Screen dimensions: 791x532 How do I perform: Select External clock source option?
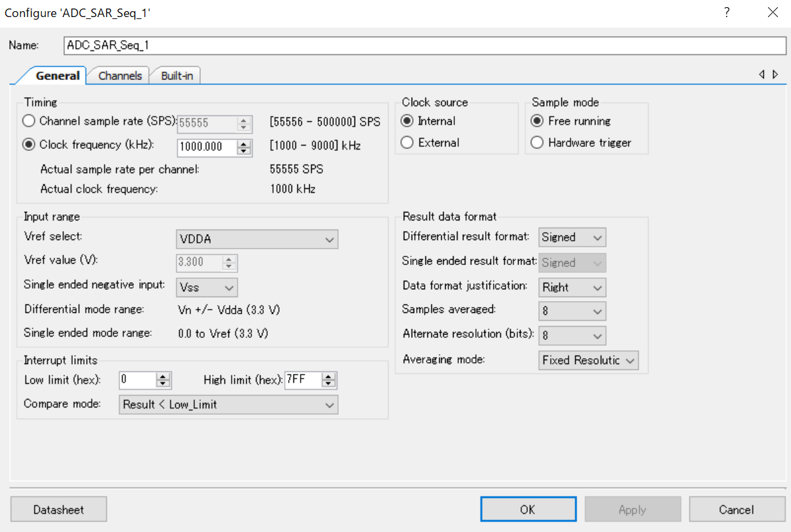click(407, 142)
